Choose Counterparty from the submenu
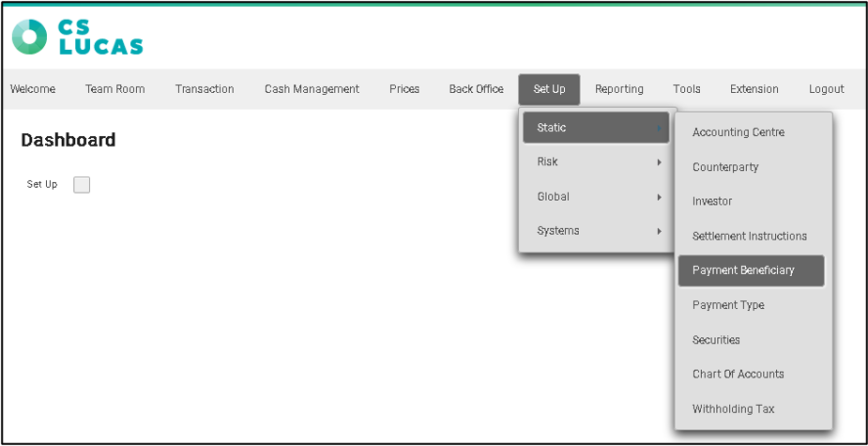Viewport: 868px width, 446px height. pos(725,167)
